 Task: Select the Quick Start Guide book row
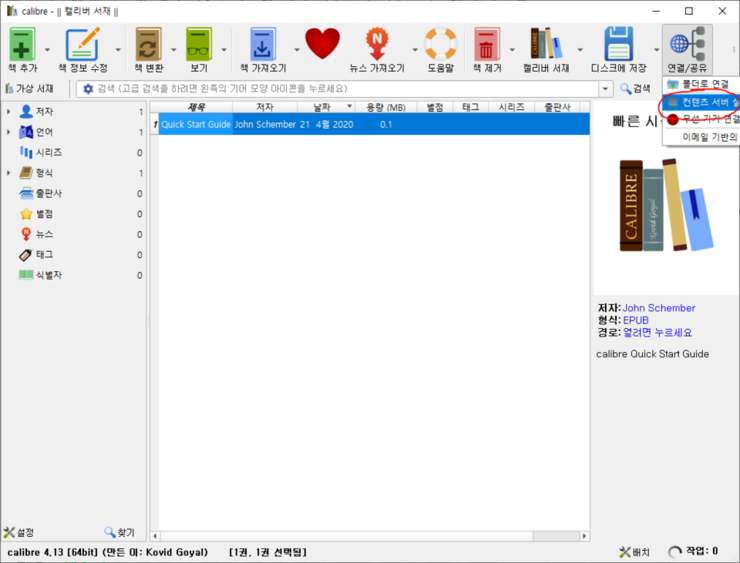(x=370, y=124)
